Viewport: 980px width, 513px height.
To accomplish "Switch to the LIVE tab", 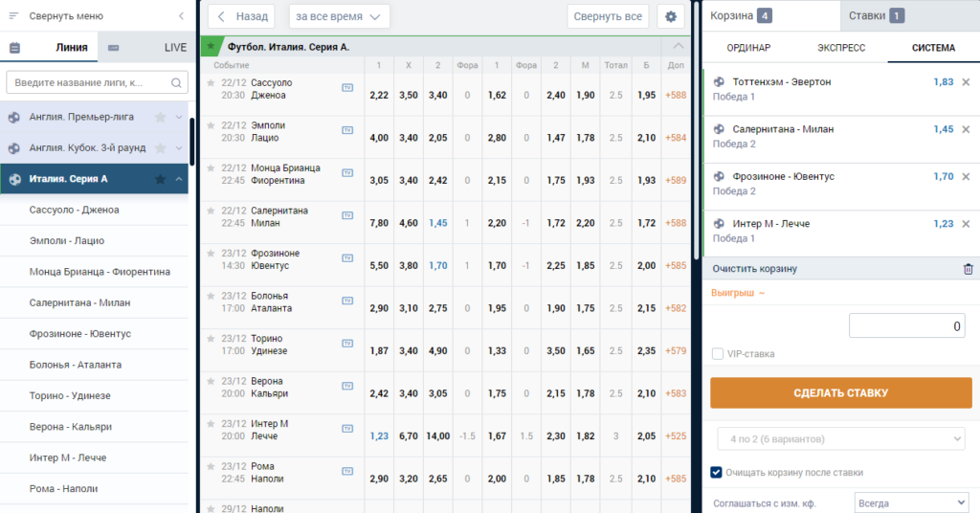I will [x=146, y=48].
